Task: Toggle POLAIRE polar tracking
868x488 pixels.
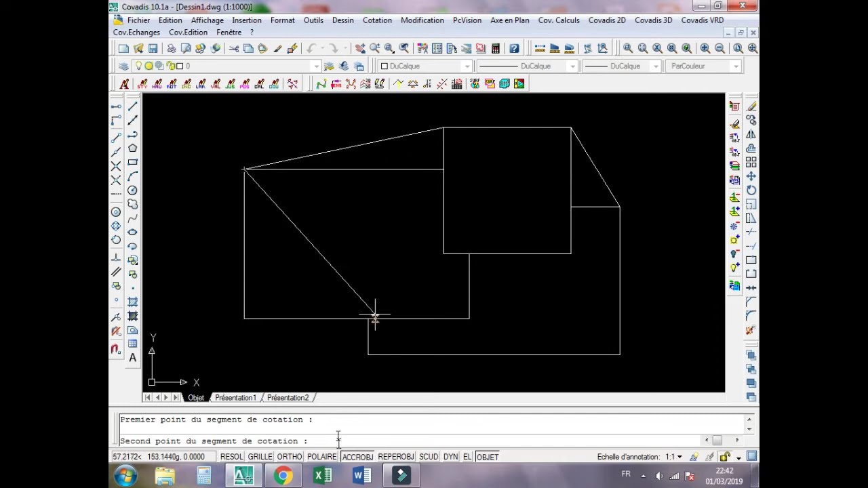Action: (322, 457)
